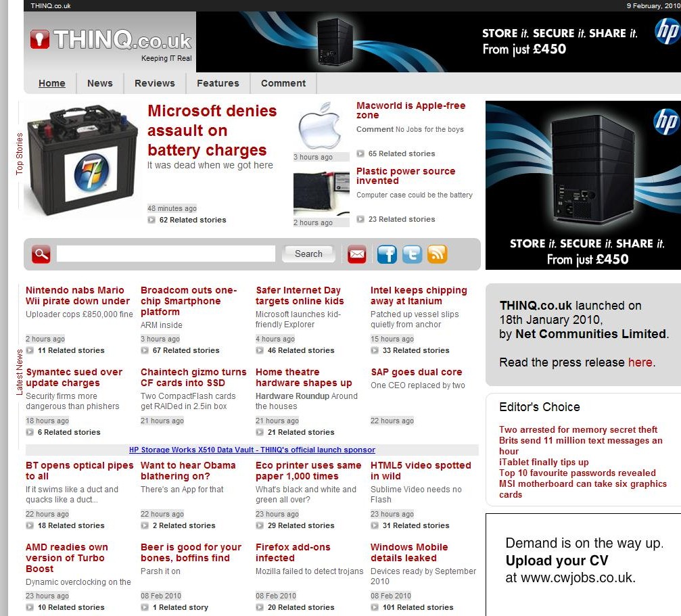
Task: Open the Windows 7 battery thumbnail
Action: [x=81, y=160]
